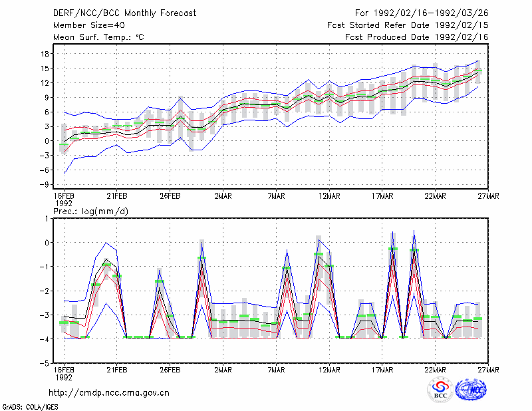Click the 21FEB label under temperature chart

coord(117,196)
